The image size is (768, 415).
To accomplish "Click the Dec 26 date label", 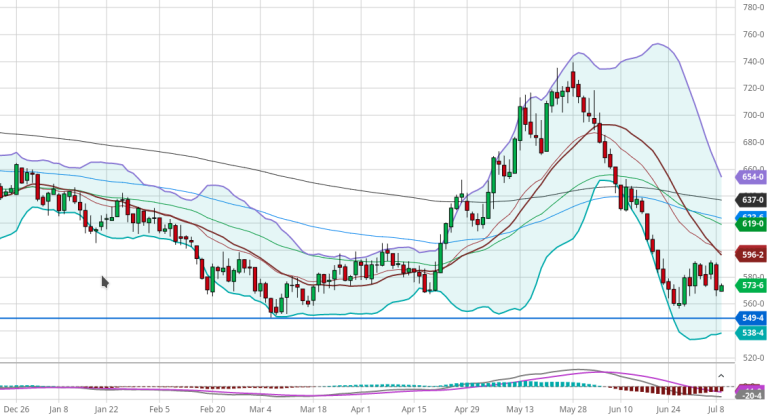I will pos(15,409).
